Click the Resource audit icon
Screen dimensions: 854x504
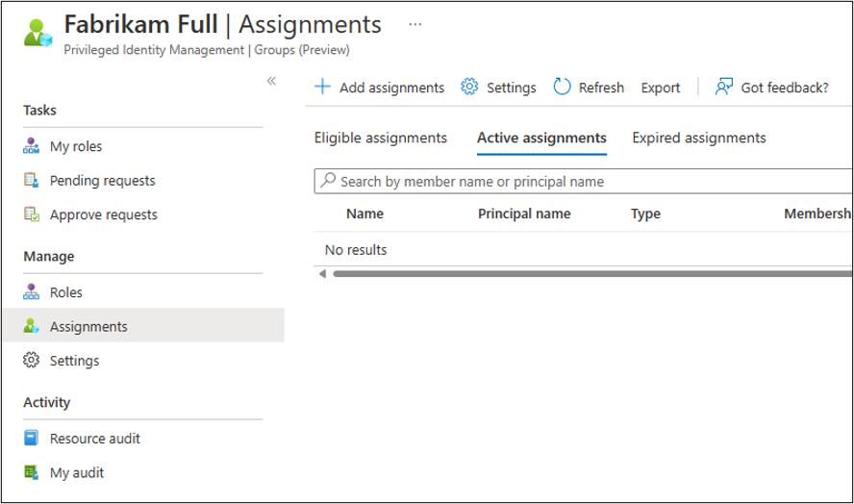pos(32,439)
